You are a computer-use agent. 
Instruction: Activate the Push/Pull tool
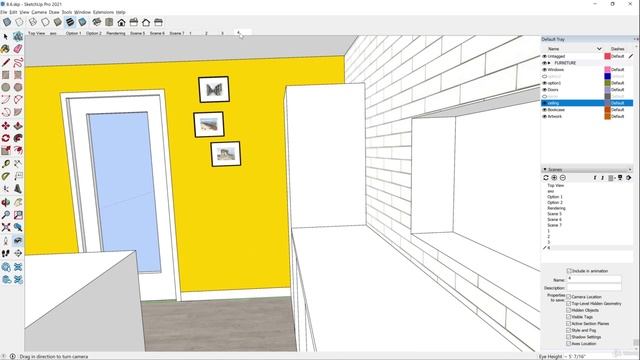pyautogui.click(x=18, y=126)
